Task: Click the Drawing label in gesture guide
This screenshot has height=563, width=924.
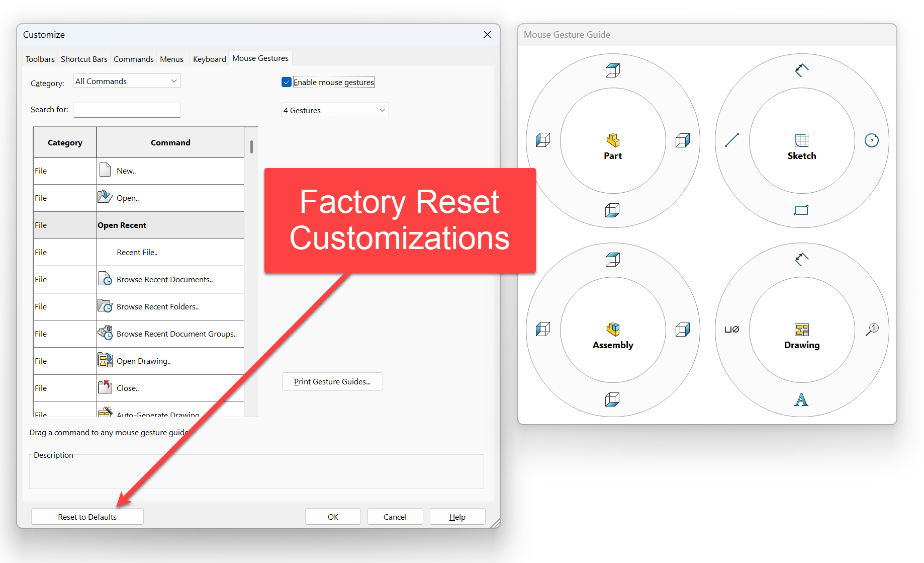Action: (x=802, y=345)
